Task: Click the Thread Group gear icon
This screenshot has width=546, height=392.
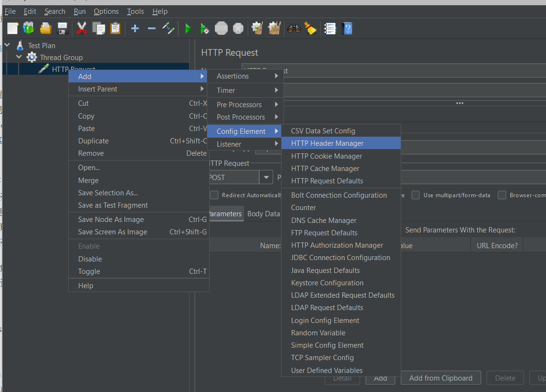Action: 32,57
